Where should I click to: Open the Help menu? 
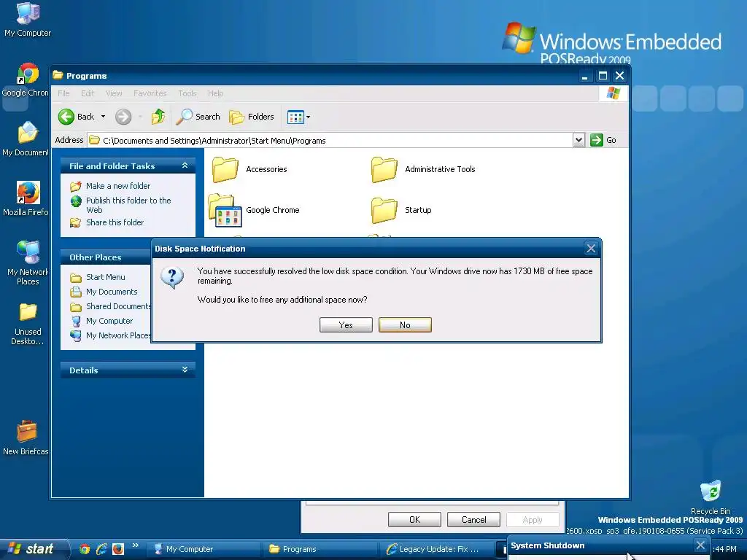click(215, 93)
